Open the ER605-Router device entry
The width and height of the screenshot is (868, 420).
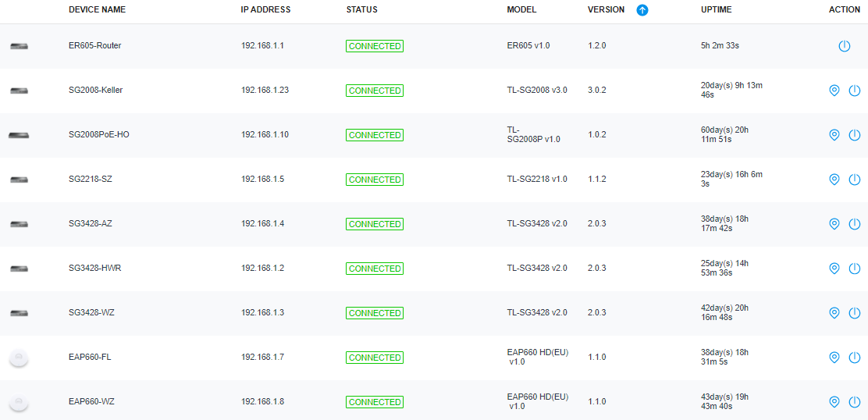pyautogui.click(x=94, y=46)
